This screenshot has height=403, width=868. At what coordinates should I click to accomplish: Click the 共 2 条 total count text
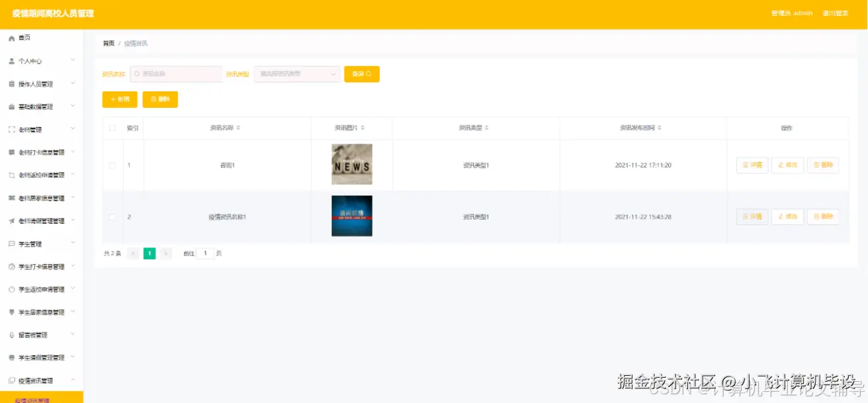click(x=112, y=253)
